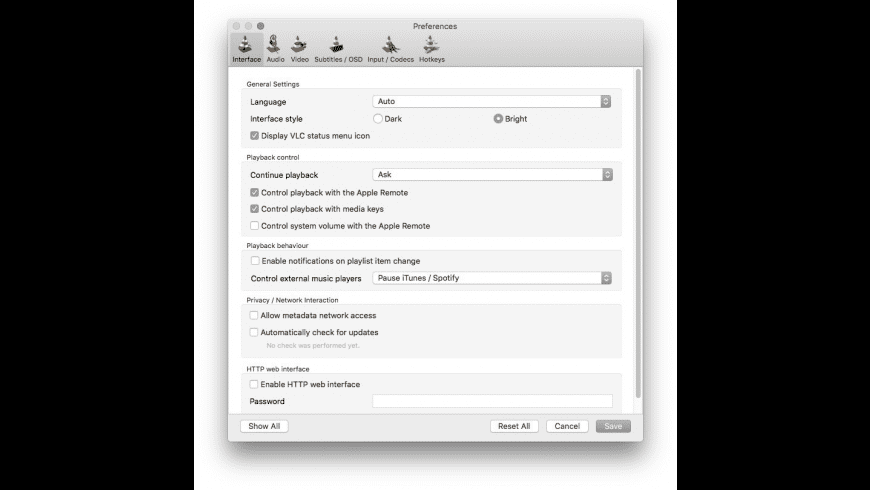Click the 'HTTP web interface' heading

coord(278,369)
